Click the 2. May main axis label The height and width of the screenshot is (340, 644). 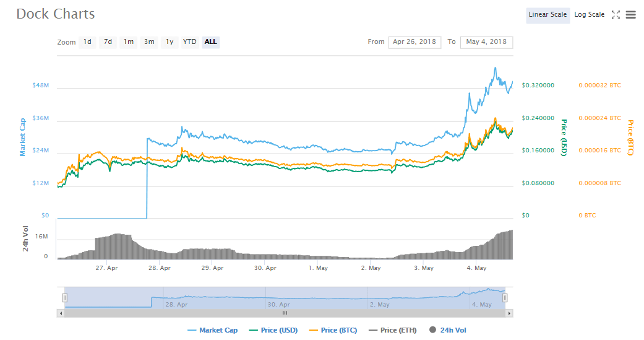pos(371,268)
